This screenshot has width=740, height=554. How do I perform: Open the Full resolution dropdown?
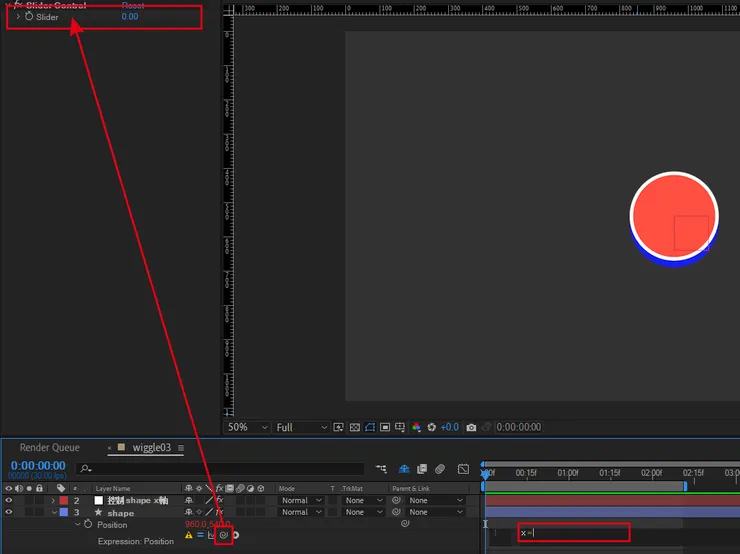click(299, 427)
